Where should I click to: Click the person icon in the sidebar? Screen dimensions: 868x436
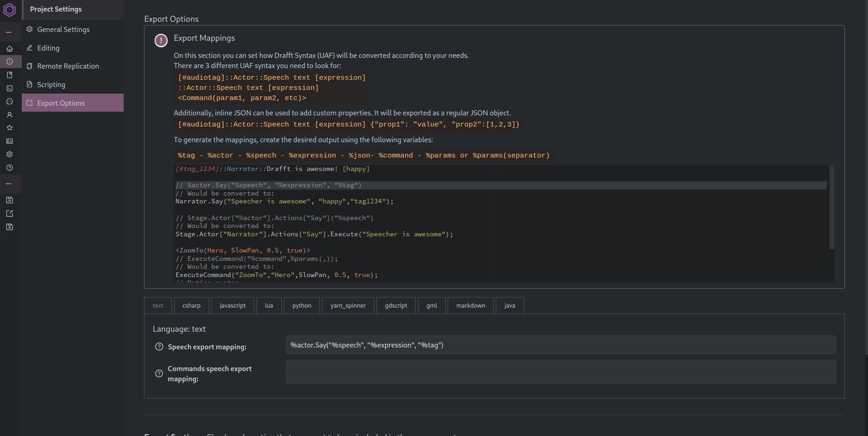pos(10,114)
